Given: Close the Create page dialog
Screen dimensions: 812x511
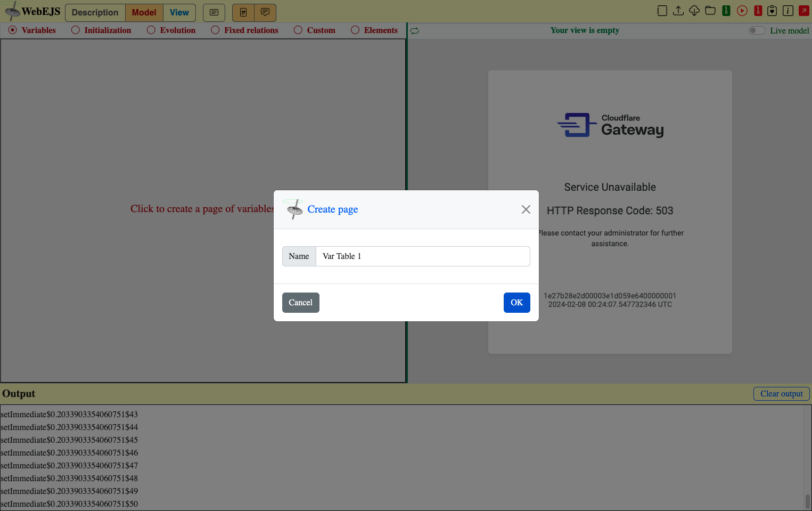Looking at the screenshot, I should [526, 209].
